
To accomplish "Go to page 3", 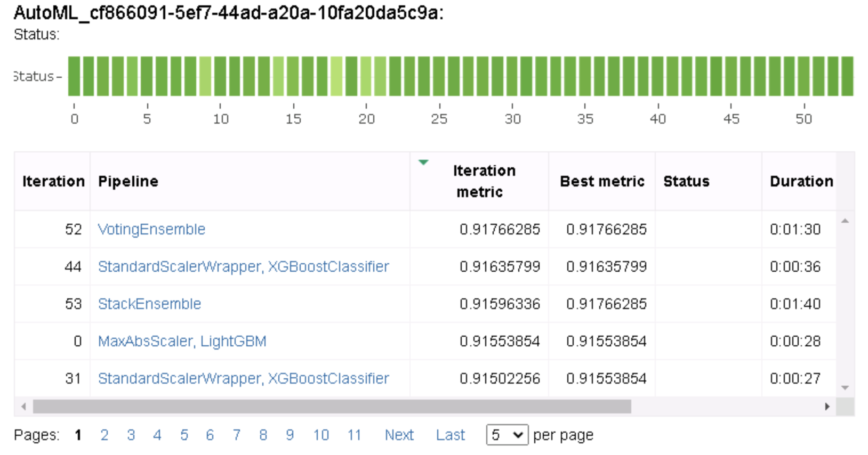I will point(131,435).
